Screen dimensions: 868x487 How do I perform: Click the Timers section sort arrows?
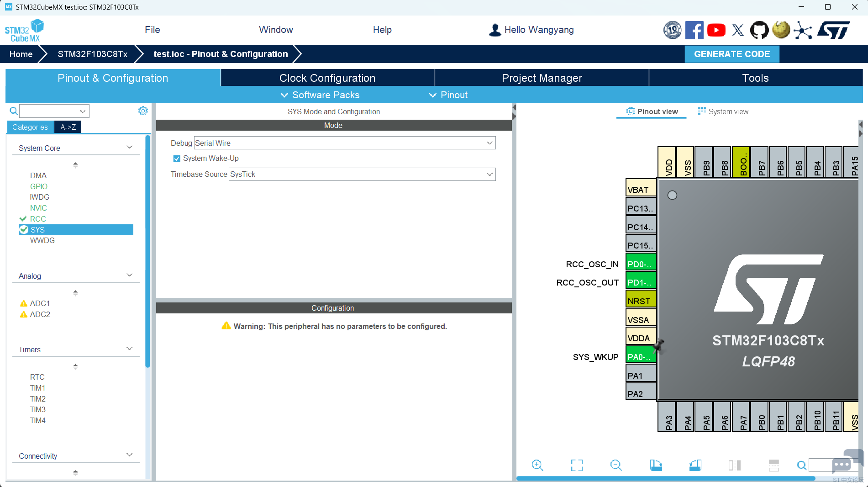point(75,366)
